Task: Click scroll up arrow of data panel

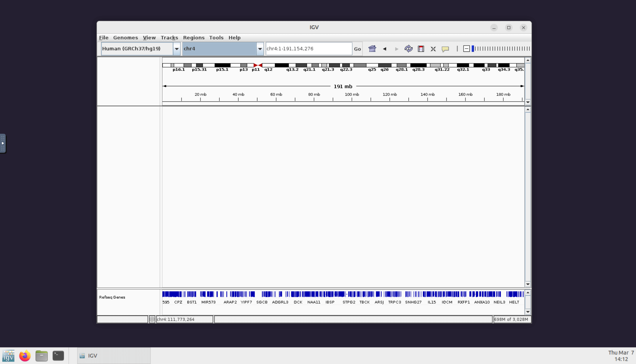Action: (528, 110)
